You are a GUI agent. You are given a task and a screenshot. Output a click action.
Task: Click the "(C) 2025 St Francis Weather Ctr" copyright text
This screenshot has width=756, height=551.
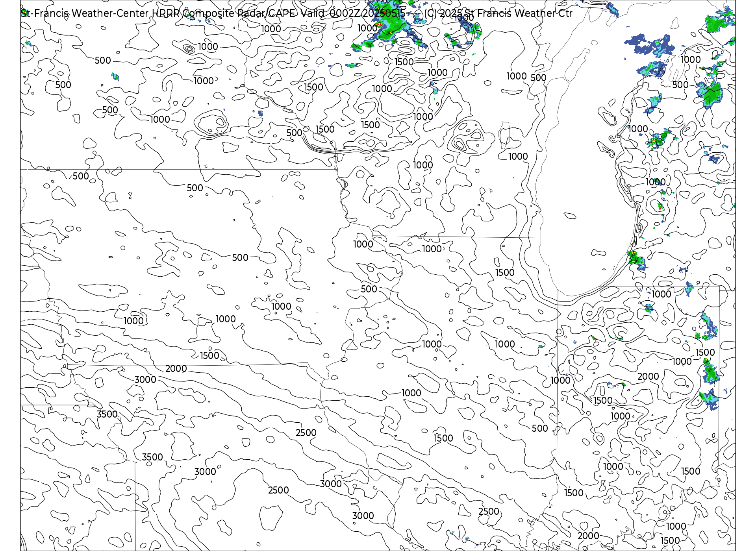(x=498, y=13)
